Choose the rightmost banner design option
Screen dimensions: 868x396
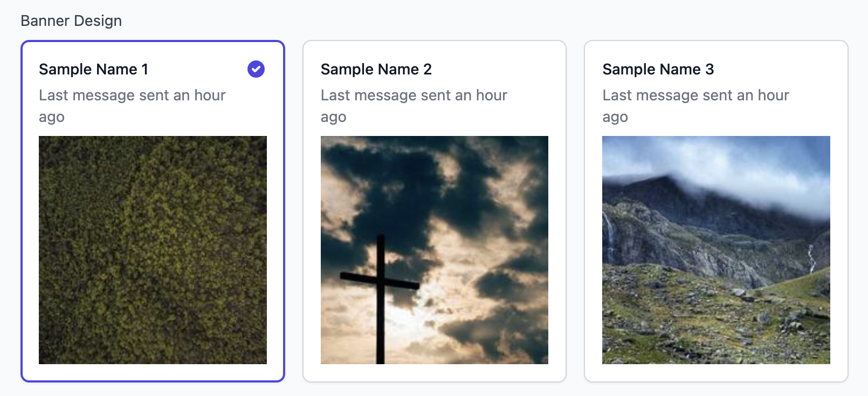click(715, 210)
